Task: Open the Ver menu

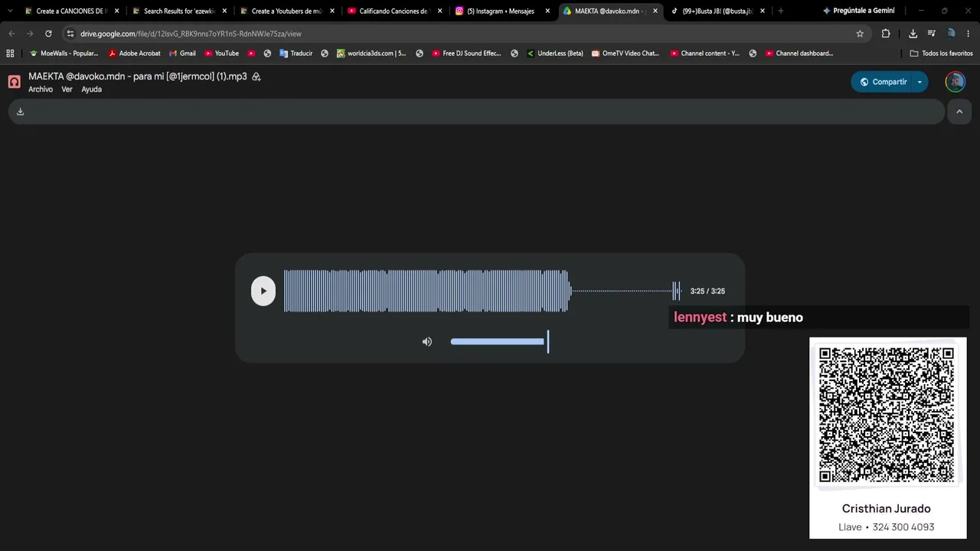Action: coord(67,90)
